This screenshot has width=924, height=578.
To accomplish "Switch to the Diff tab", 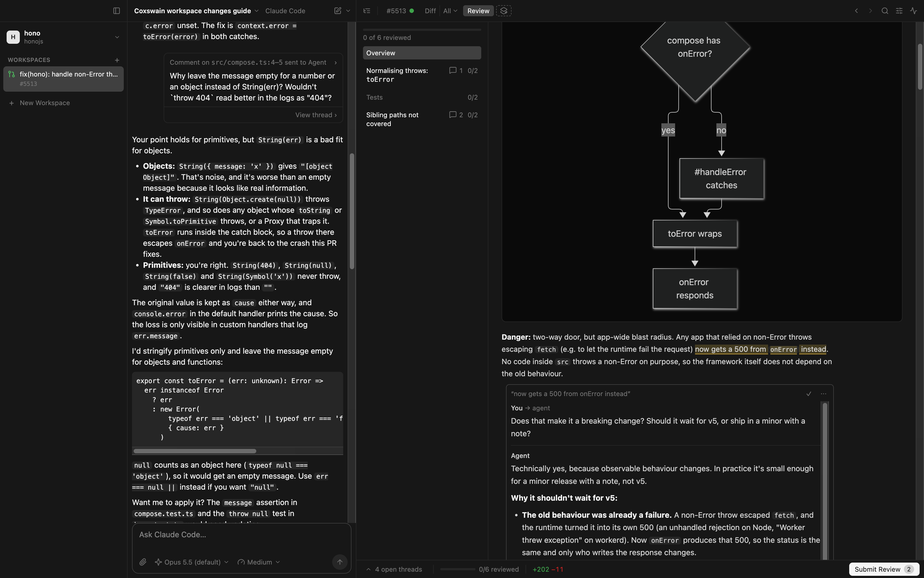I will (x=430, y=11).
